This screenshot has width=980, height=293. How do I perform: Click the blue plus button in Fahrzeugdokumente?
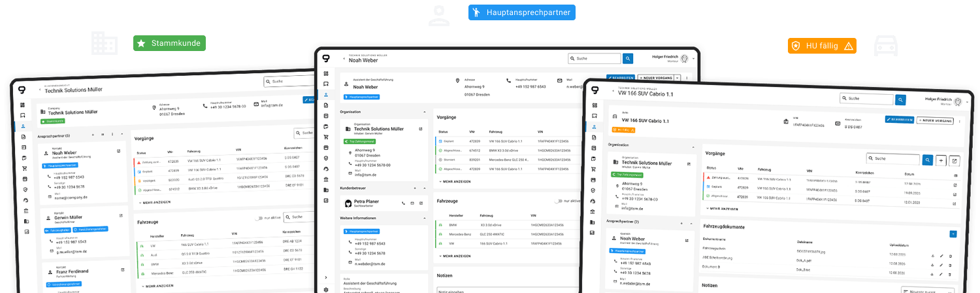point(953,233)
